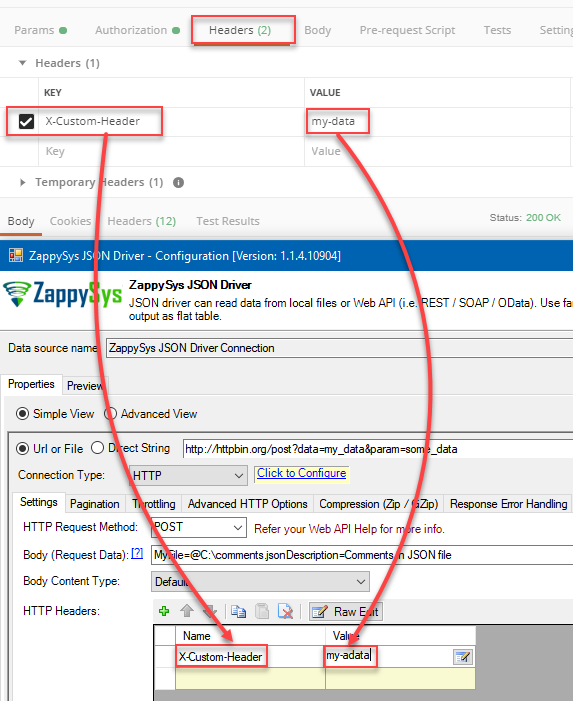Move selected header down arrow
Image resolution: width=573 pixels, height=701 pixels.
[x=210, y=611]
